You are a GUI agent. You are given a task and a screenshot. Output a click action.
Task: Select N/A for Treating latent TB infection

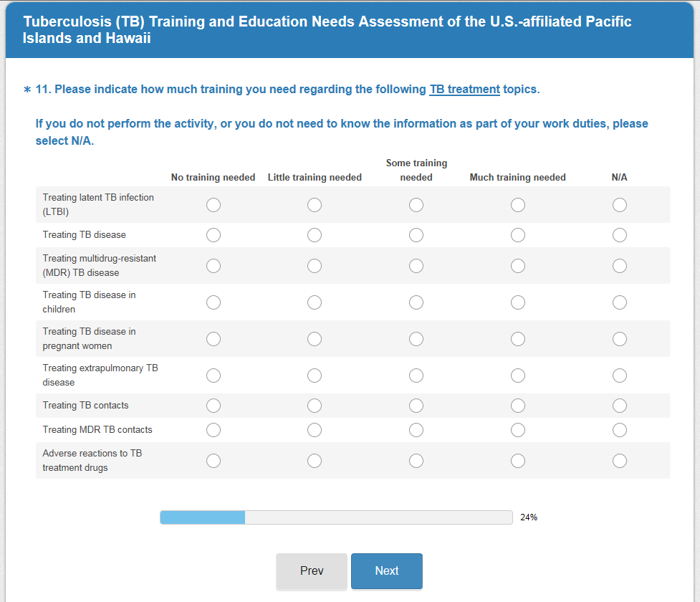[620, 205]
